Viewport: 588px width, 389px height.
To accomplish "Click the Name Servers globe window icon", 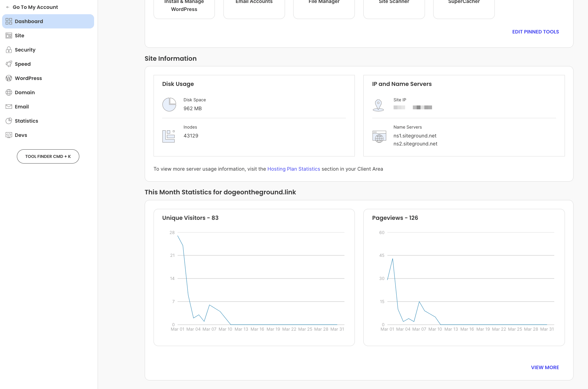I will coord(379,137).
